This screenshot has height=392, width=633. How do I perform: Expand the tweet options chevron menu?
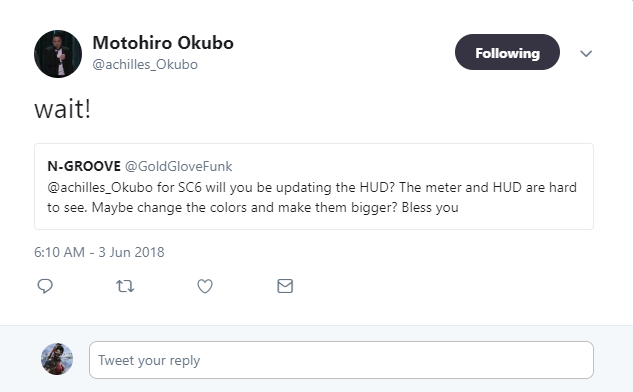click(586, 53)
